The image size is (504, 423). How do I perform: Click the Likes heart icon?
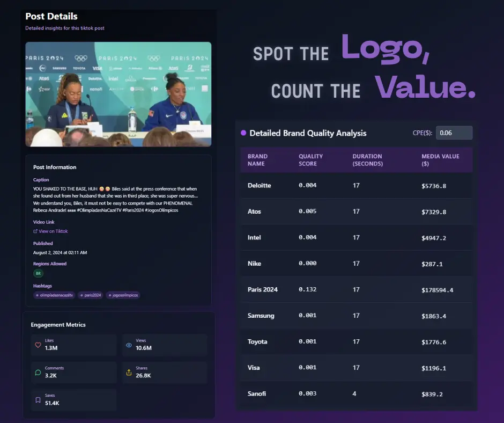pyautogui.click(x=38, y=345)
